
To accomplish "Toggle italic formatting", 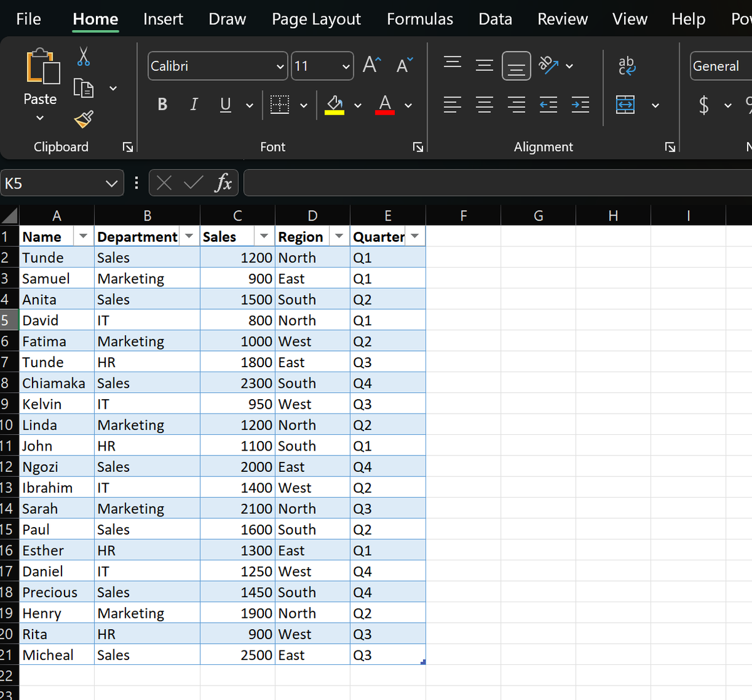I will (194, 105).
